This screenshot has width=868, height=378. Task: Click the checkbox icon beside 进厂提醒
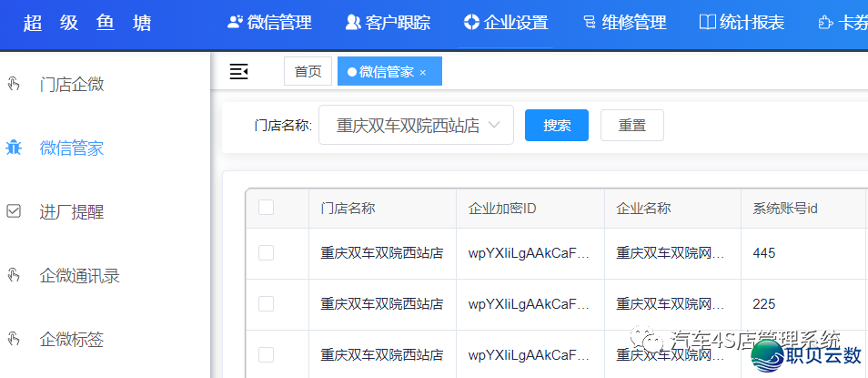tap(14, 211)
